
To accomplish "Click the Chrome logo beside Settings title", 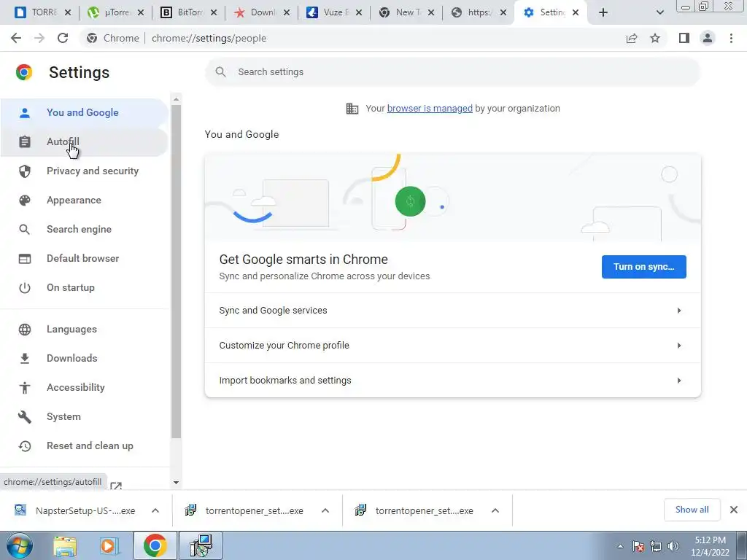I will tap(24, 72).
